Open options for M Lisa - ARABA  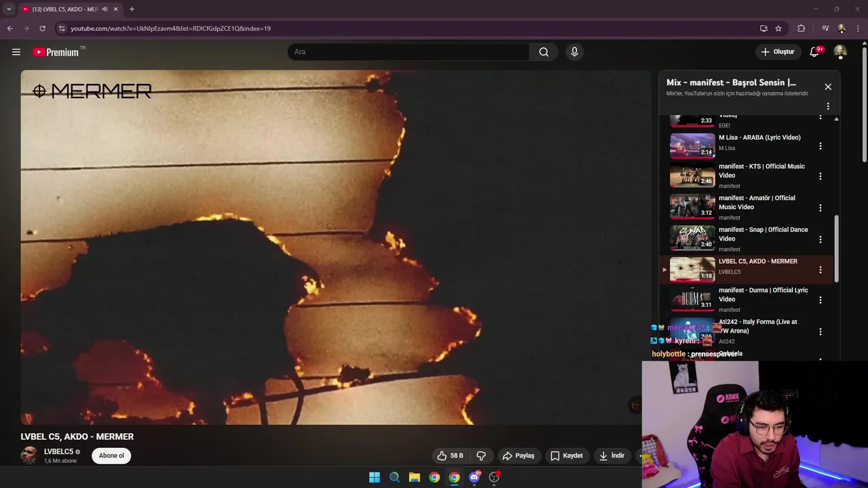820,146
